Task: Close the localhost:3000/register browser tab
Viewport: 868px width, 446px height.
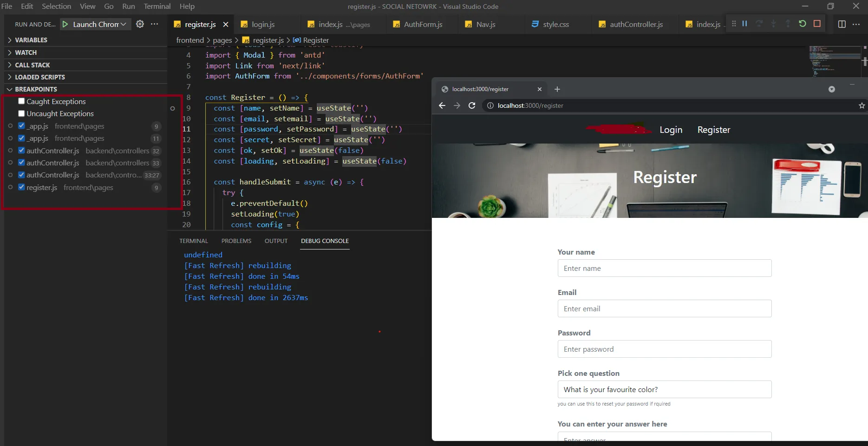Action: tap(539, 89)
